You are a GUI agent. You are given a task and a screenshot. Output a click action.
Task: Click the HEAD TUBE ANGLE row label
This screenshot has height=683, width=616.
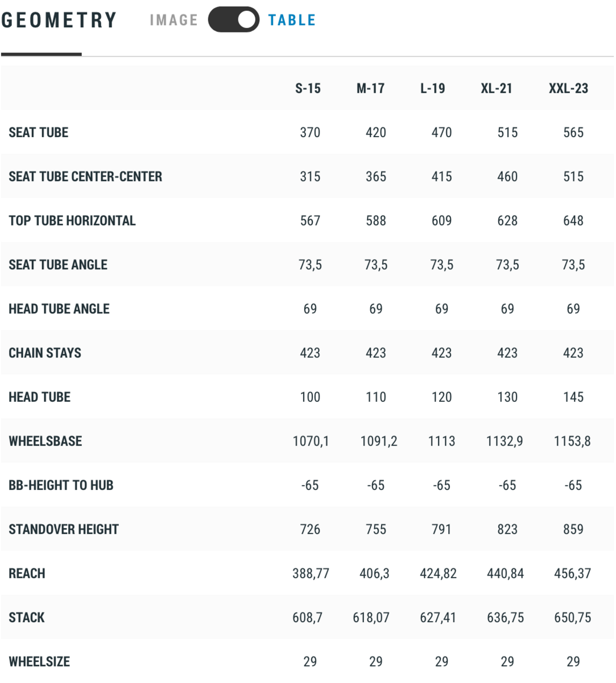[x=59, y=309]
